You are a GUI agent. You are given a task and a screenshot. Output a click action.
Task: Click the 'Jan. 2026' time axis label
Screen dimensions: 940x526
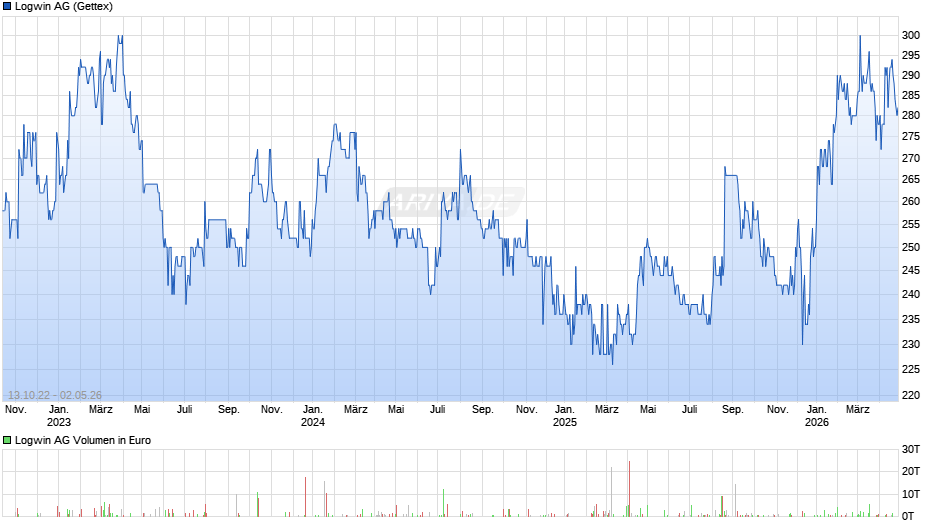[x=817, y=416]
